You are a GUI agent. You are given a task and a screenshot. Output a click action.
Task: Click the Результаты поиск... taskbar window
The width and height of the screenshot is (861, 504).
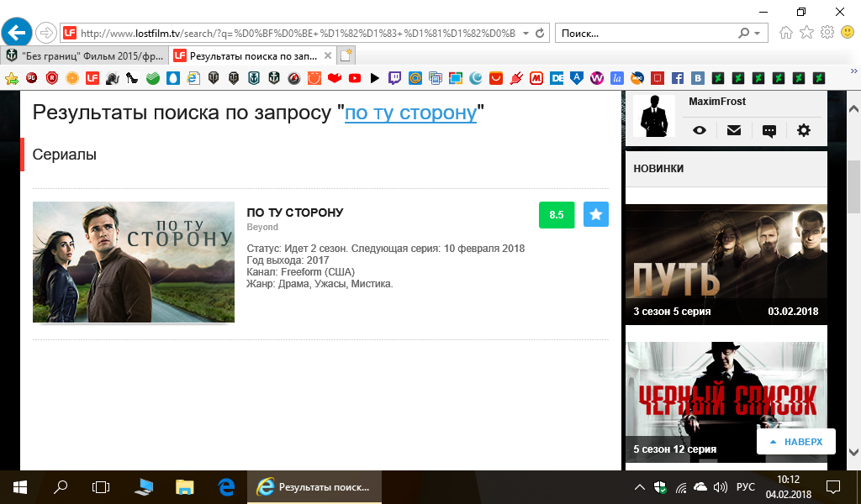[314, 487]
